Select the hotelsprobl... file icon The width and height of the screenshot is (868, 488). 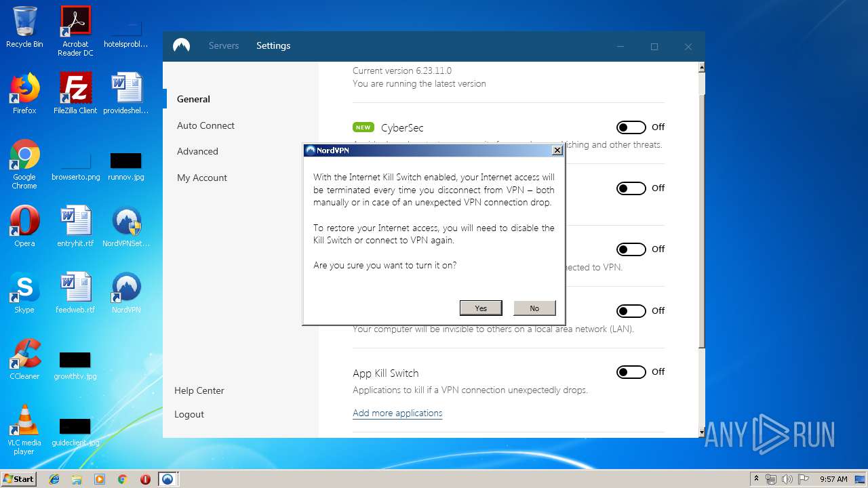click(126, 34)
